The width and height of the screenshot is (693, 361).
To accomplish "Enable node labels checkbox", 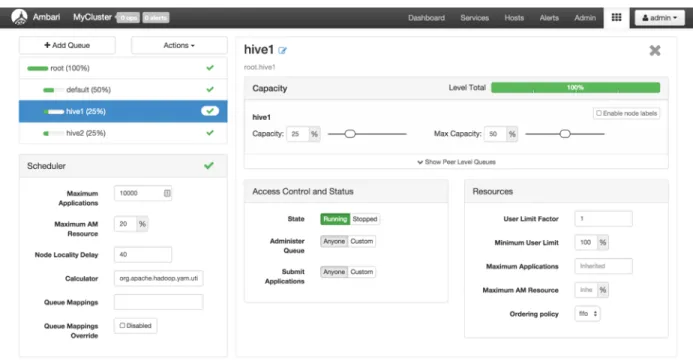I will pos(599,113).
